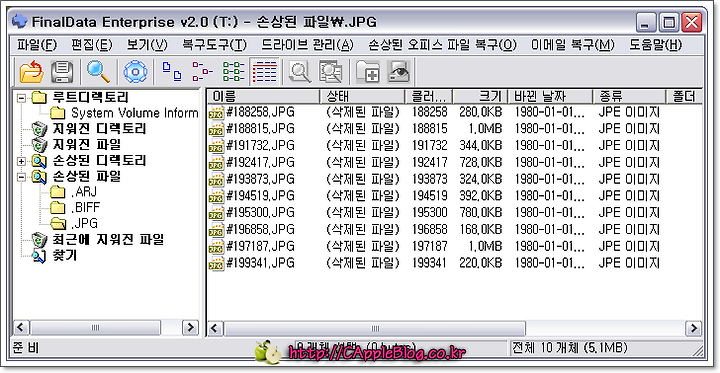
Task: Select 지워진 디렉토리 in the tree
Action: [100, 129]
